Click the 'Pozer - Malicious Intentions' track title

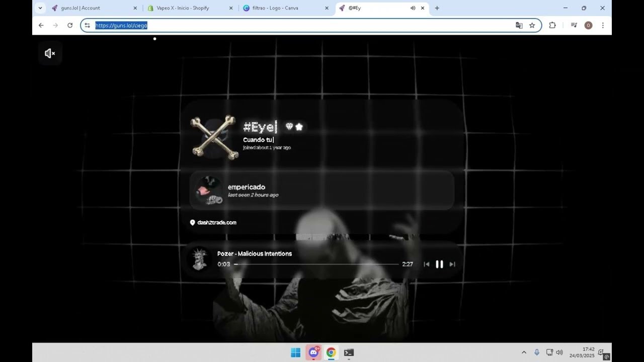click(x=255, y=254)
